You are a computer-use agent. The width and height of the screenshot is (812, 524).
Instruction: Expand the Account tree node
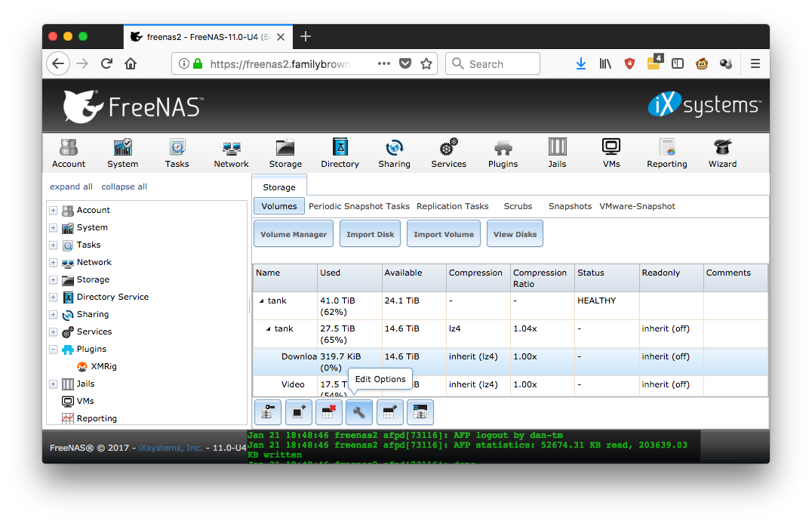coord(54,211)
